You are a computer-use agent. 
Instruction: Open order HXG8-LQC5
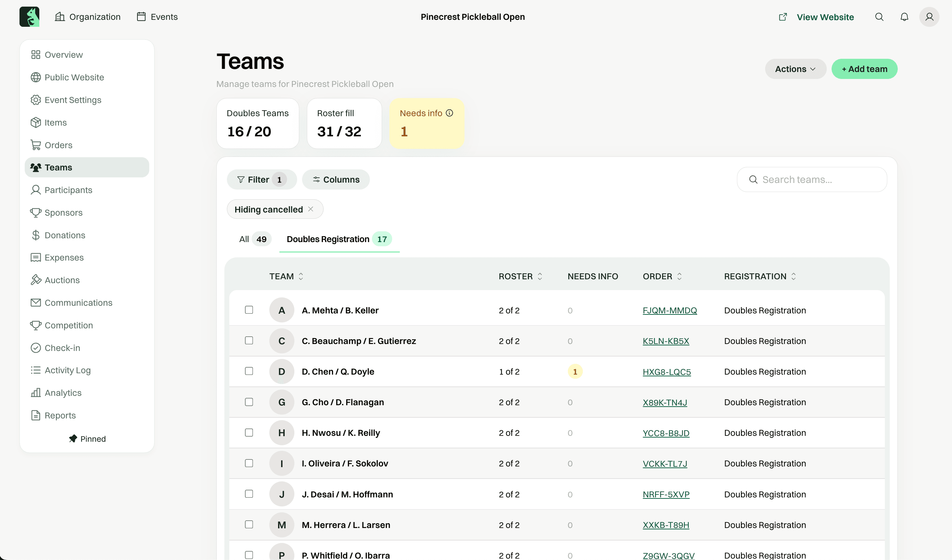tap(667, 371)
